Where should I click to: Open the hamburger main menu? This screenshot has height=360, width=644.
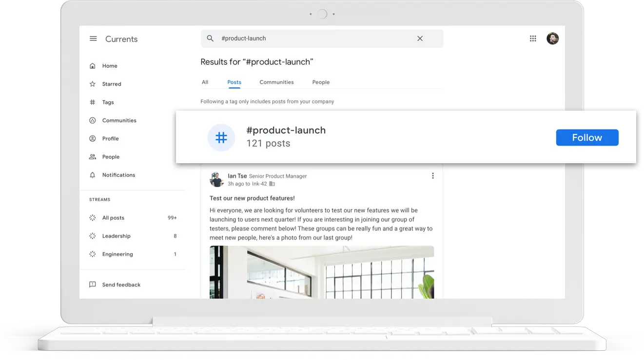[x=93, y=39]
